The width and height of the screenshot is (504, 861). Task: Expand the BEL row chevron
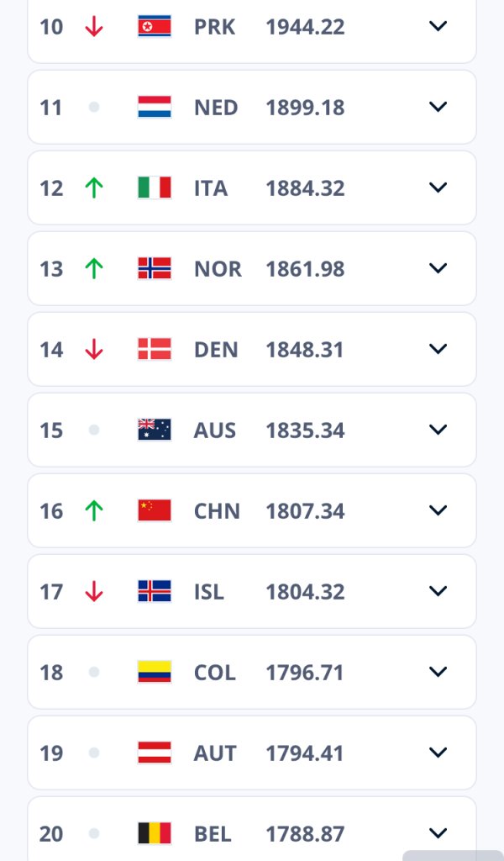(x=438, y=833)
